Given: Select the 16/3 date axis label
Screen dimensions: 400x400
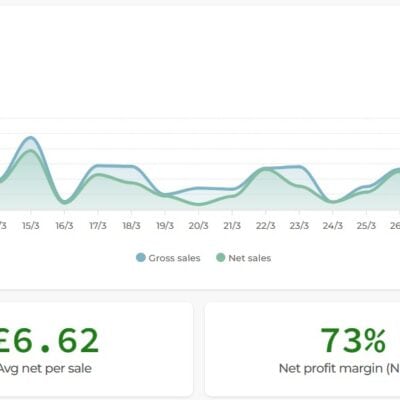Looking at the screenshot, I should click(x=64, y=226).
